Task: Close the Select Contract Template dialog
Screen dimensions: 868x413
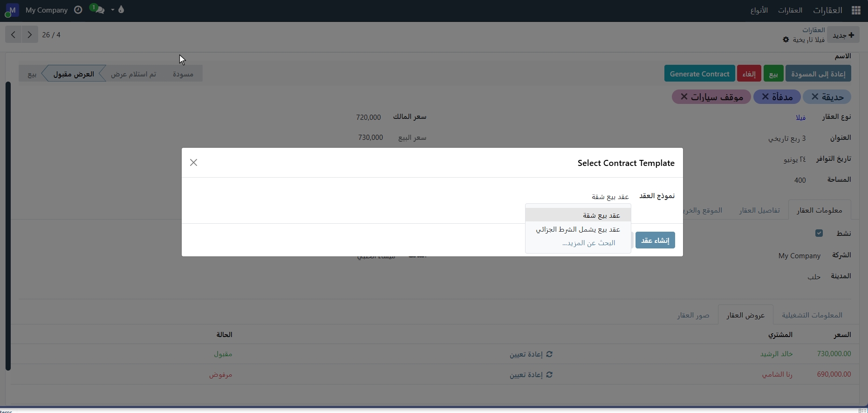Action: [193, 163]
